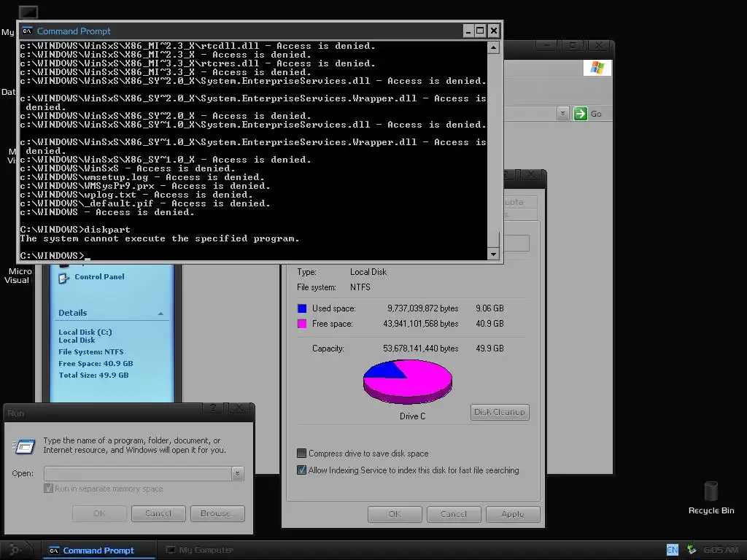Click the Open input field in Run
The height and width of the screenshot is (560, 747).
(138, 473)
